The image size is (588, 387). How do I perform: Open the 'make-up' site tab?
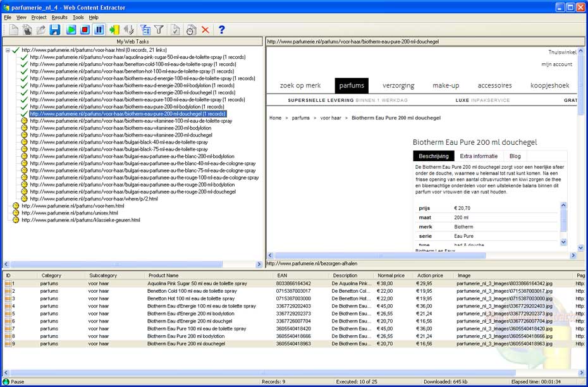[446, 85]
